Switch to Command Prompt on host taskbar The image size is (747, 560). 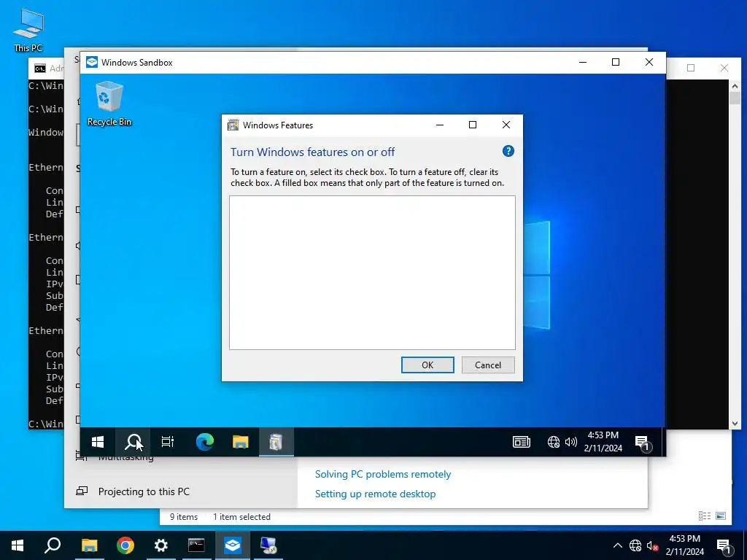(196, 545)
